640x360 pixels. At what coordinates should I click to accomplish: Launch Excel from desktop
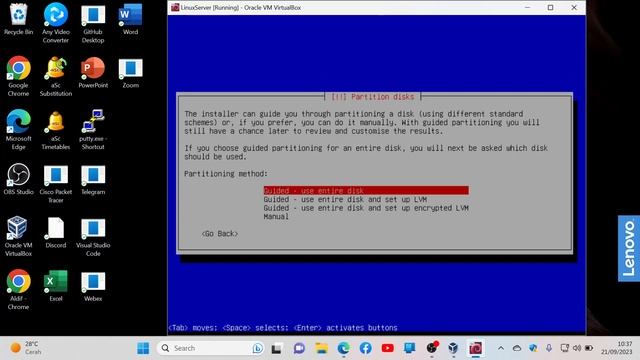(56, 286)
